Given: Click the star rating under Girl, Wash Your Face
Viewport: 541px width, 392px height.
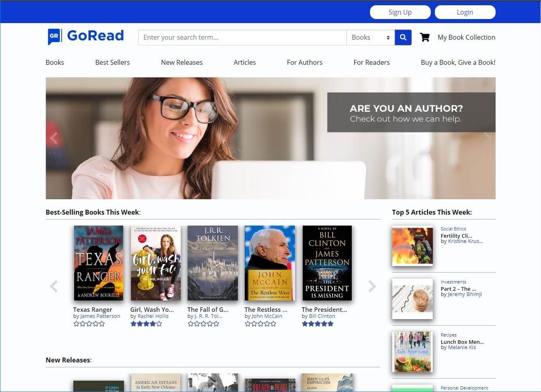Looking at the screenshot, I should pyautogui.click(x=146, y=324).
